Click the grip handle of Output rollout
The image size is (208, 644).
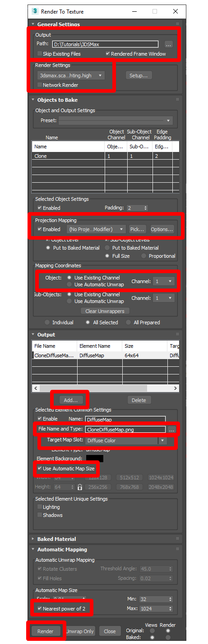[x=177, y=335]
